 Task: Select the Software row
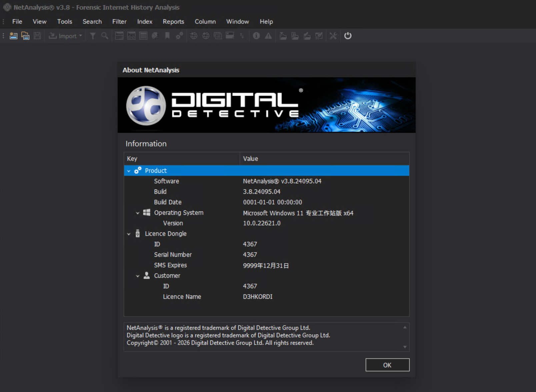click(267, 181)
